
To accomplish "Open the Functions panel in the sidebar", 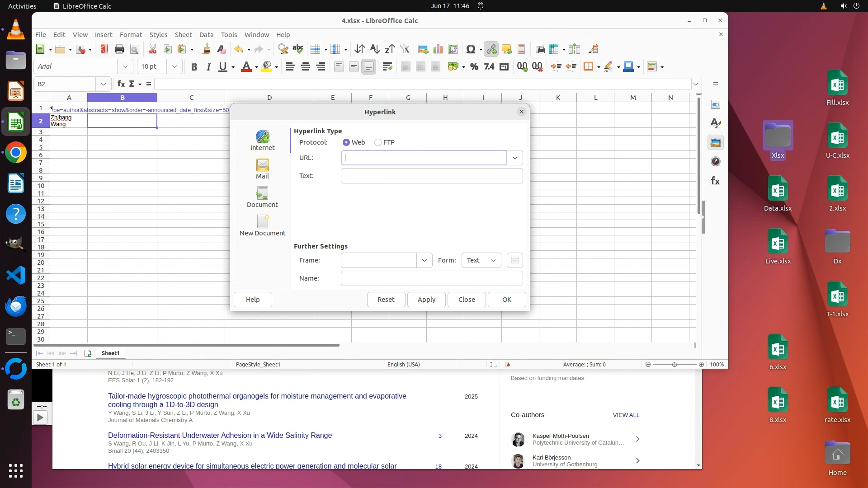I will pyautogui.click(x=715, y=181).
